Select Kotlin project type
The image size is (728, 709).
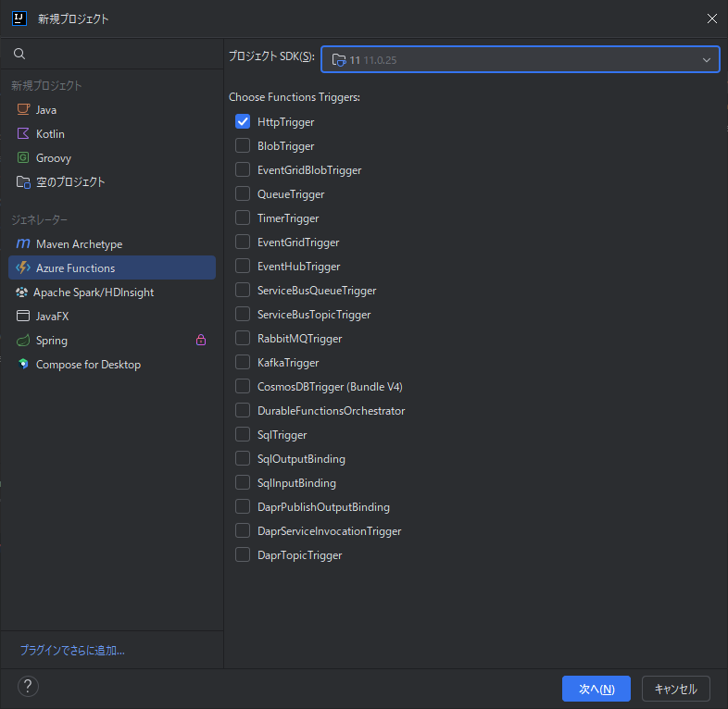point(112,133)
